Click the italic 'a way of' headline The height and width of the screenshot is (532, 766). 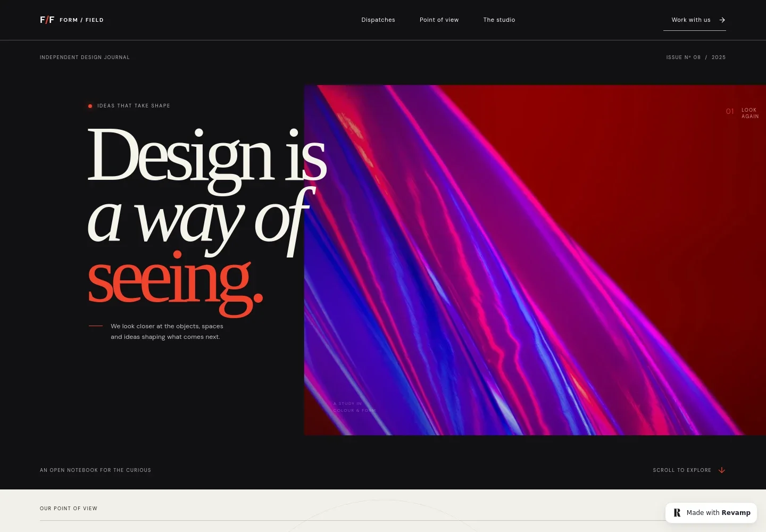click(201, 221)
